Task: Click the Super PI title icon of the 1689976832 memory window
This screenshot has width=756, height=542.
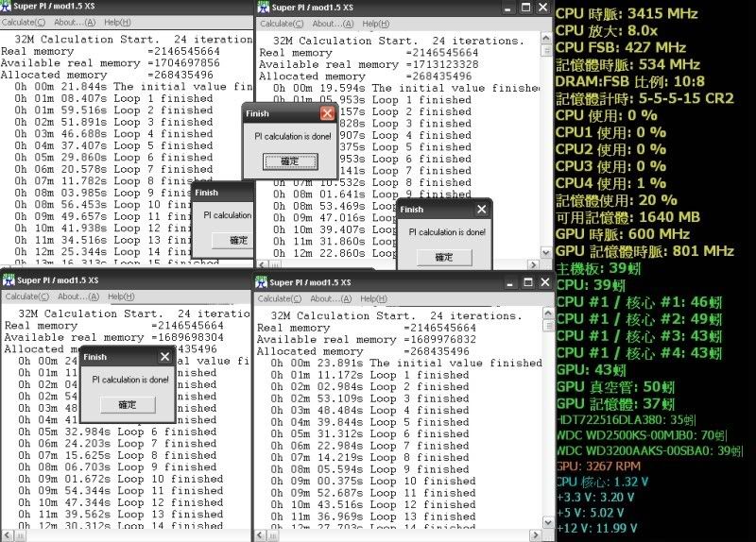Action: (x=261, y=282)
